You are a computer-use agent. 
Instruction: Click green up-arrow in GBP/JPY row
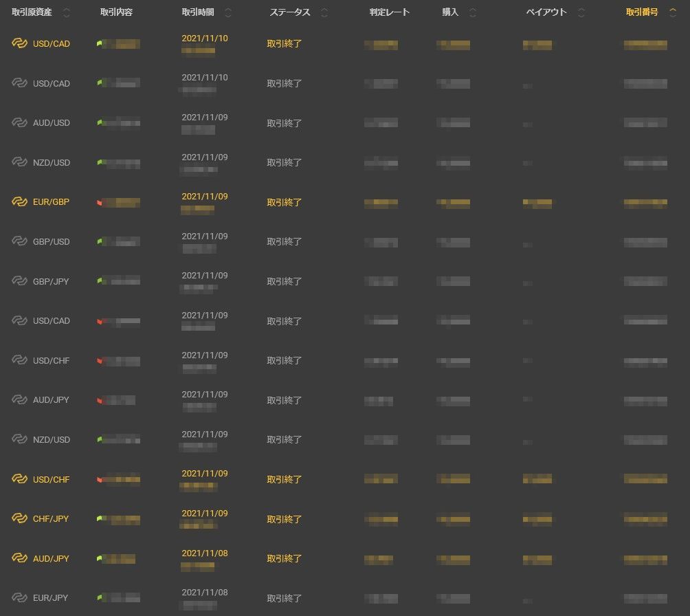coord(100,281)
